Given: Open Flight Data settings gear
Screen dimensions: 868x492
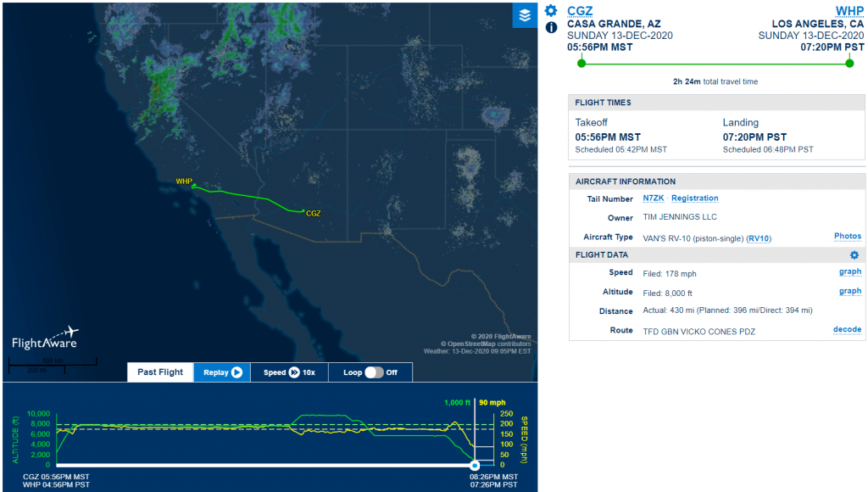Looking at the screenshot, I should (x=854, y=255).
